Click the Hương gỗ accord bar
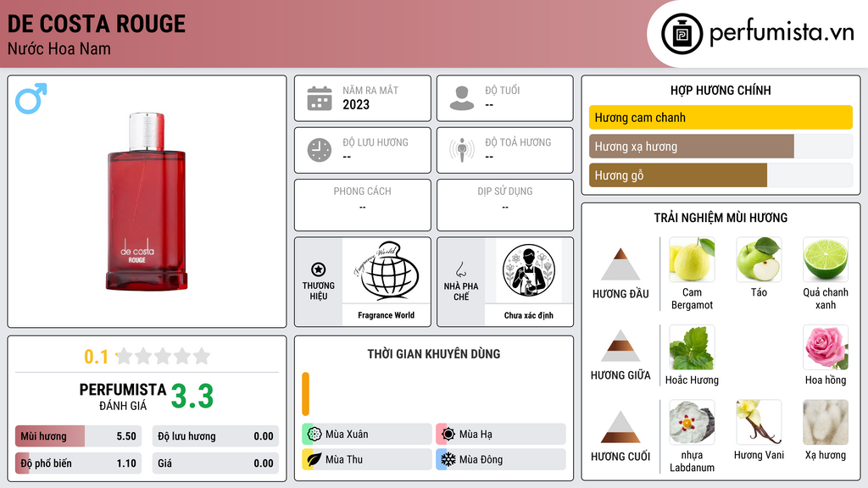Screen dimensions: 868x488 point(721,175)
